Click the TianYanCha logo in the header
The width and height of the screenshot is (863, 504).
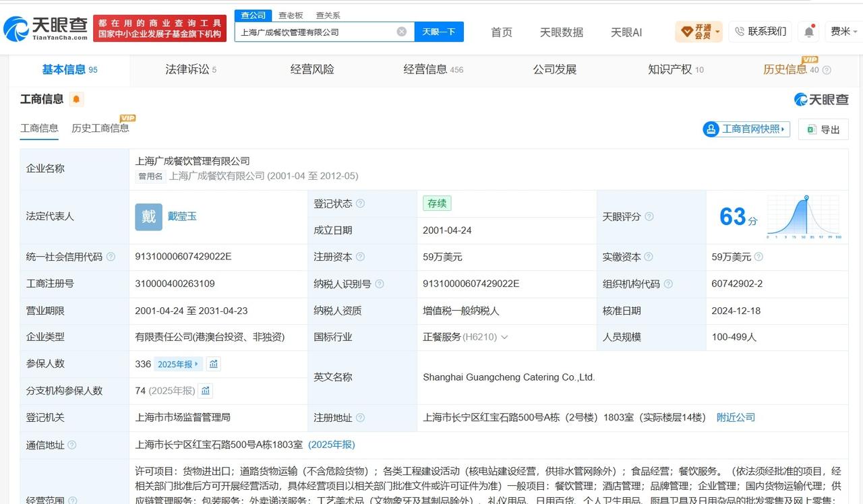pyautogui.click(x=45, y=28)
